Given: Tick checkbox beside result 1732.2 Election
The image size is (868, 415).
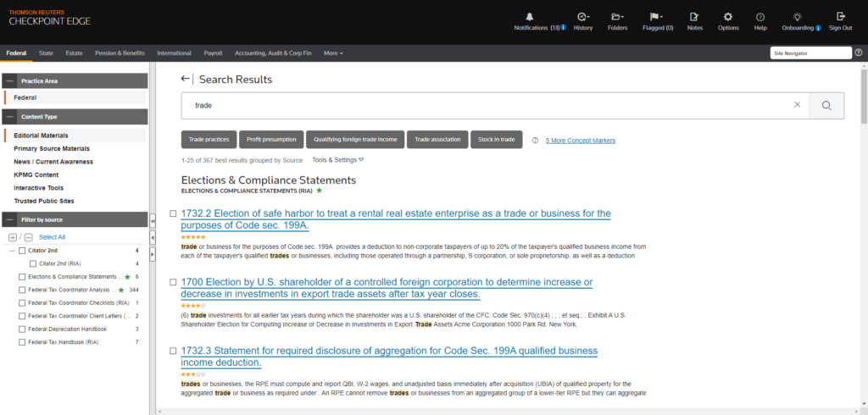Looking at the screenshot, I should pos(173,213).
